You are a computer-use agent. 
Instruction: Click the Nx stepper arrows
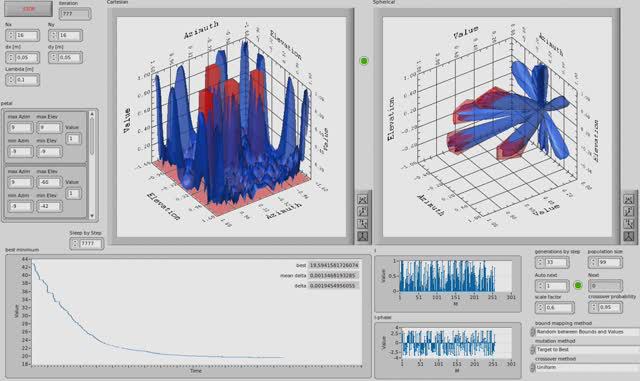11,36
